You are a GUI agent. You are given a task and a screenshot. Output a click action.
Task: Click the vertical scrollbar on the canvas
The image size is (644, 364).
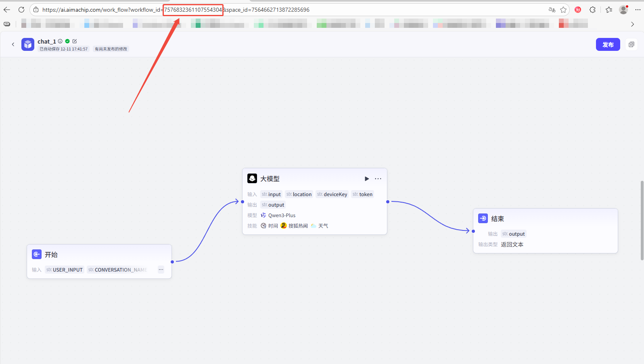(642, 220)
